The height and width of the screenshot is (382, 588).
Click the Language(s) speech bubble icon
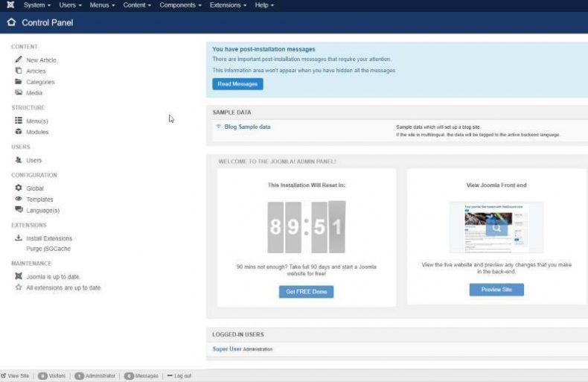point(19,210)
